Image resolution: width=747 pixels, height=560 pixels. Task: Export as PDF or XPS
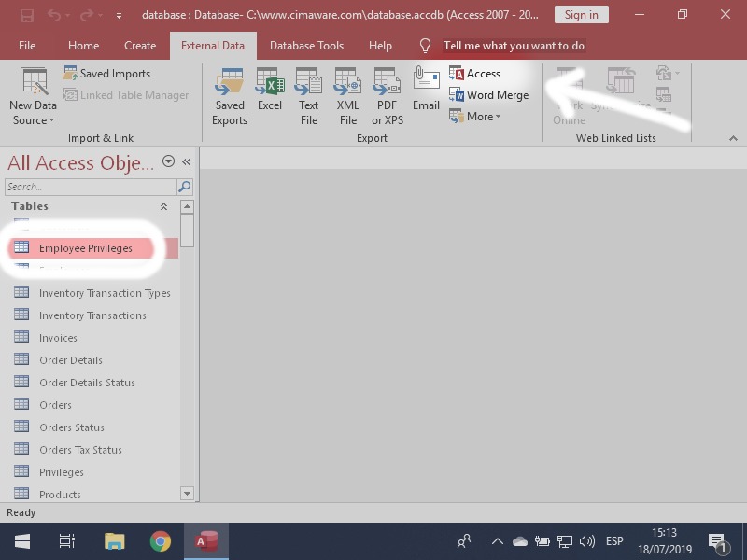point(387,94)
